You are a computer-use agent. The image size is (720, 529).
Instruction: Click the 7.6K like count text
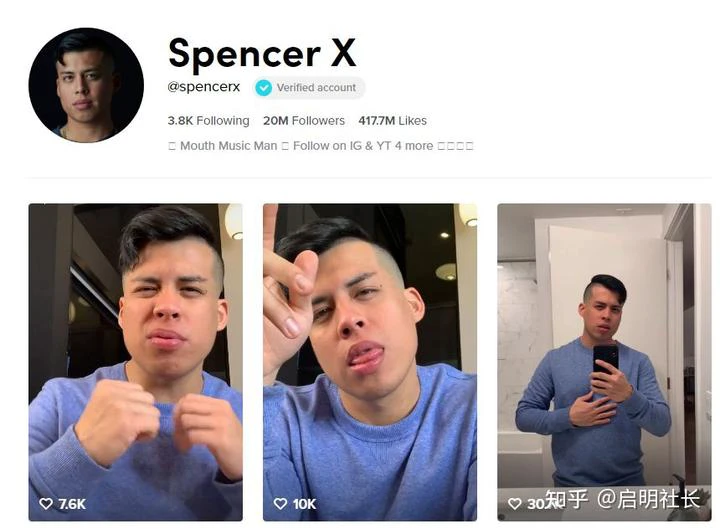point(72,504)
